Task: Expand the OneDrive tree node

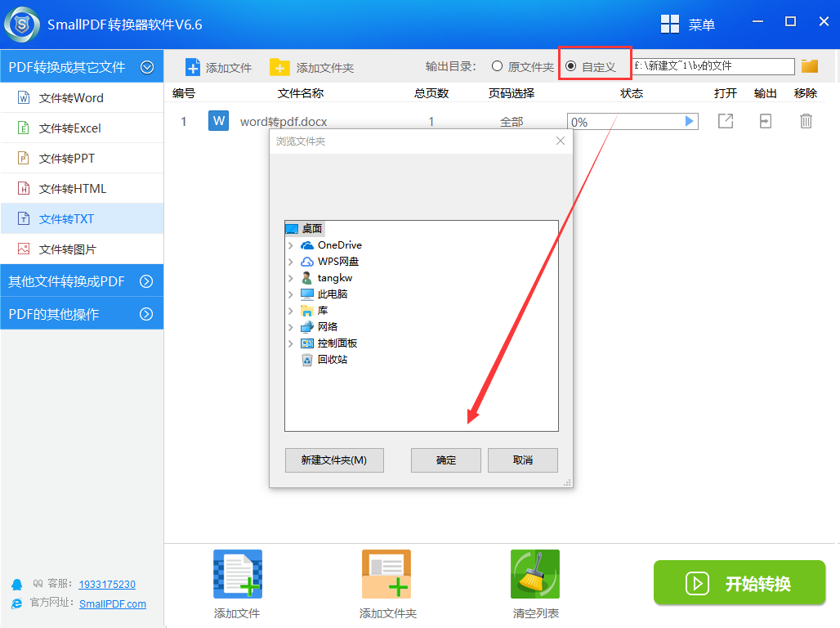Action: pos(291,245)
